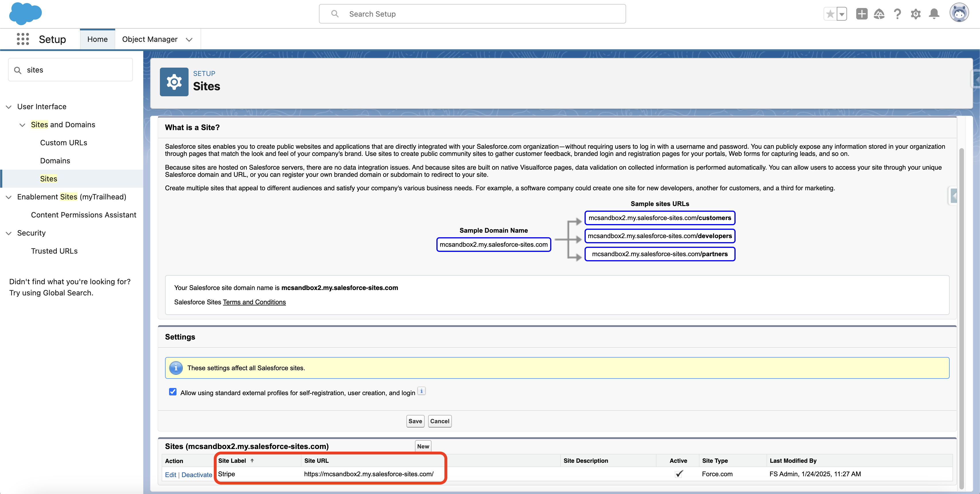Open the Trailhead guidance icon
980x494 pixels.
tap(879, 14)
